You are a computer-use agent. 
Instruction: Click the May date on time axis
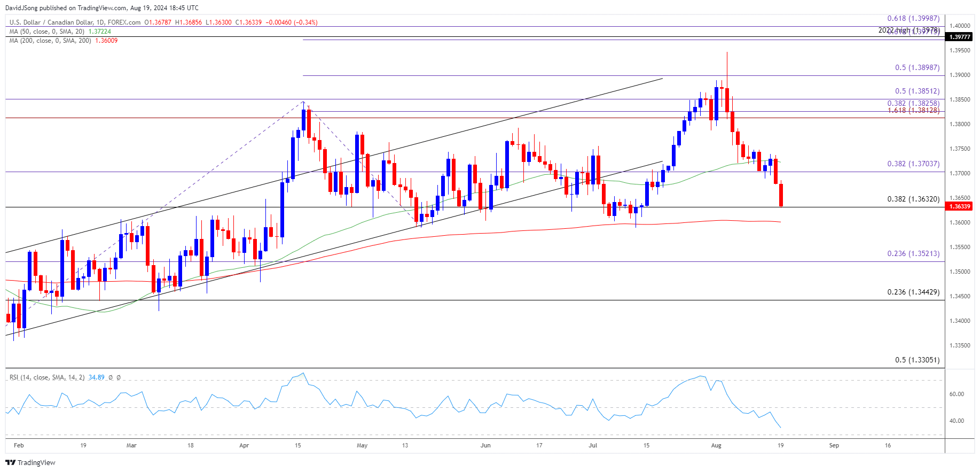click(362, 445)
